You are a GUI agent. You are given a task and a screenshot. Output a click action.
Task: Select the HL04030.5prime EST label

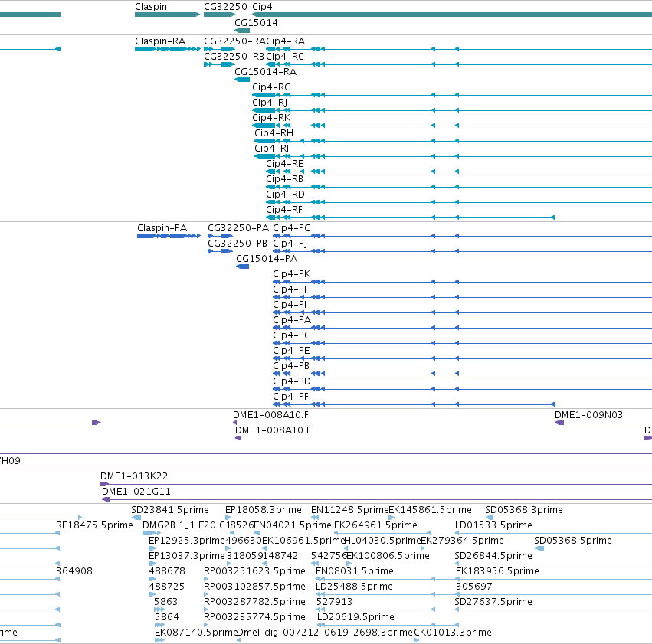pos(383,541)
